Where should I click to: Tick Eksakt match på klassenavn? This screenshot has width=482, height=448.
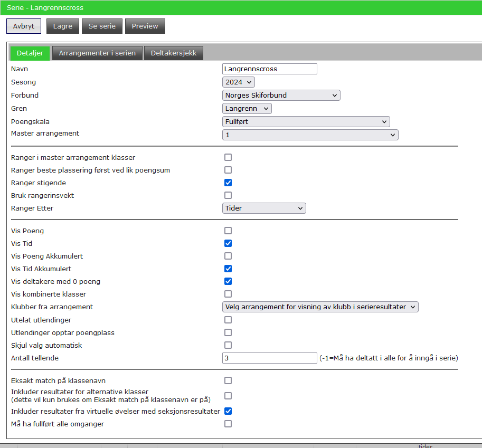(x=228, y=380)
